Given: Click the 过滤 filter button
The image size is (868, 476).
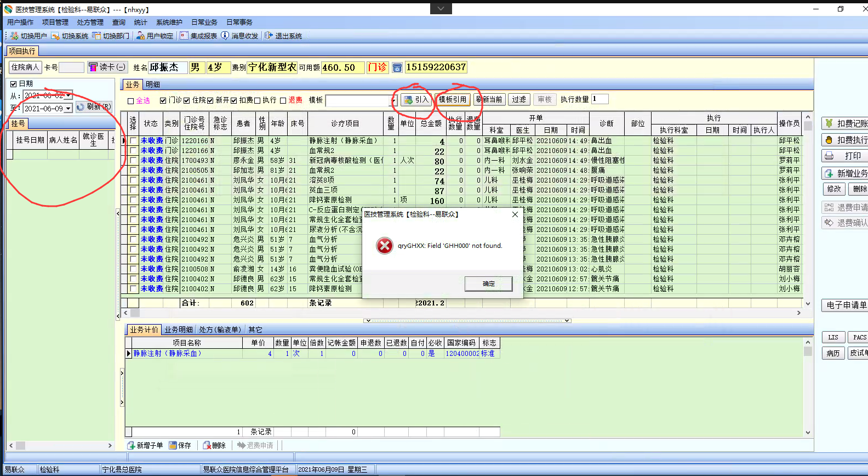Looking at the screenshot, I should point(519,99).
